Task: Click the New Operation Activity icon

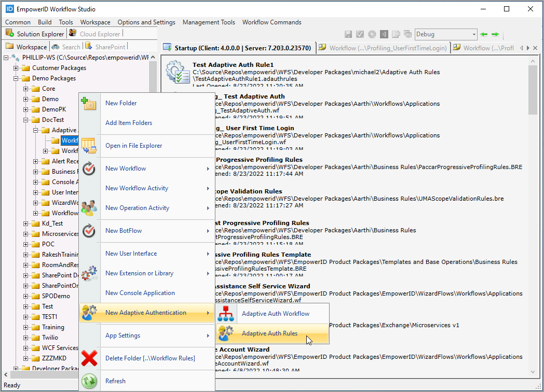Action: 89,207
